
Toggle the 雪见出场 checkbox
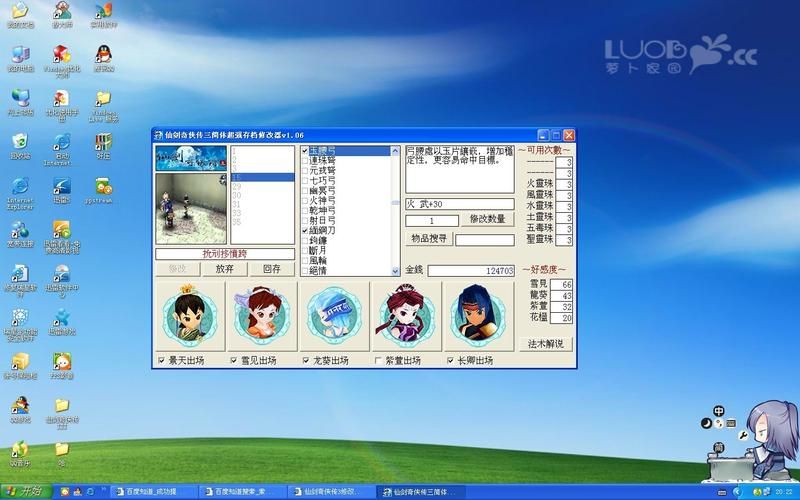click(234, 360)
